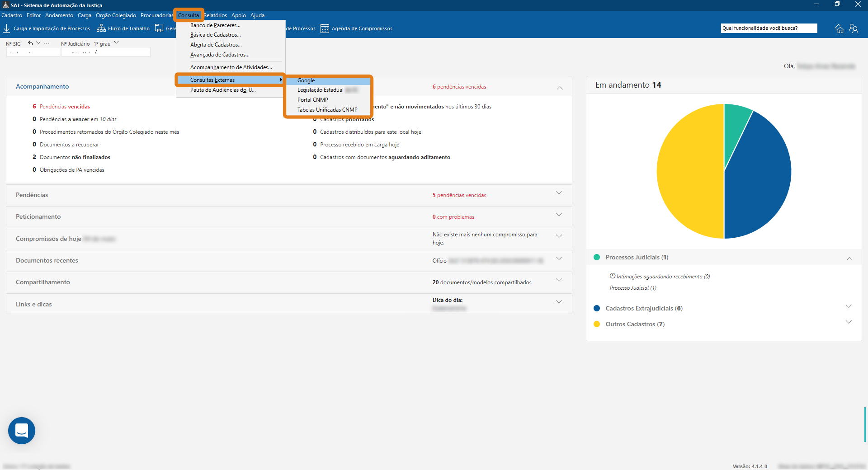
Task: Click Cadastros distribuídos para este local hoje
Action: (x=371, y=132)
